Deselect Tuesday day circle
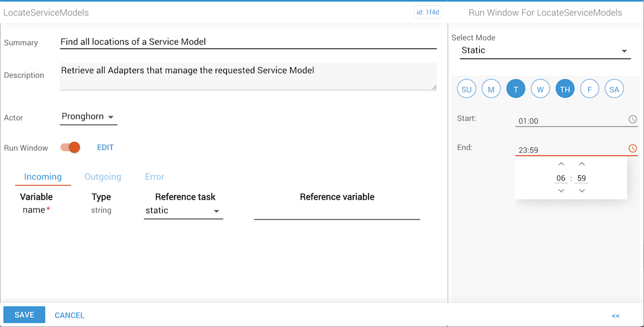 (516, 89)
